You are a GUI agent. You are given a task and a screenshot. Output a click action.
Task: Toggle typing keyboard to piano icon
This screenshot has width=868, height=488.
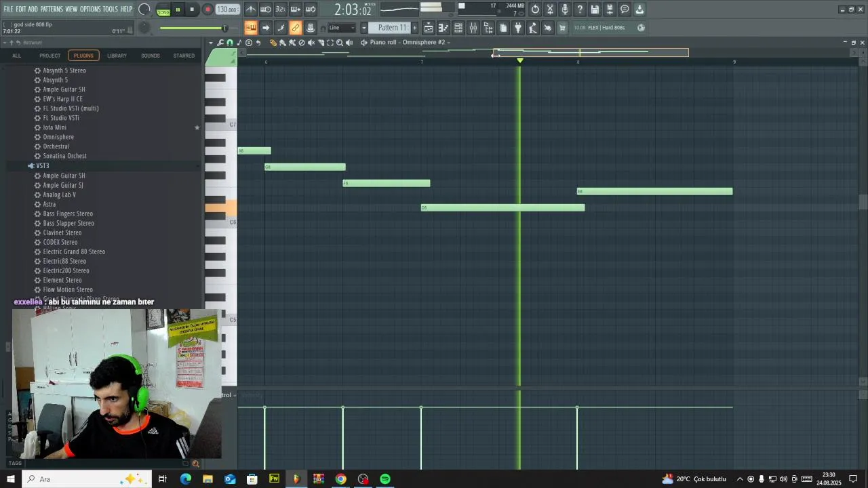[251, 28]
